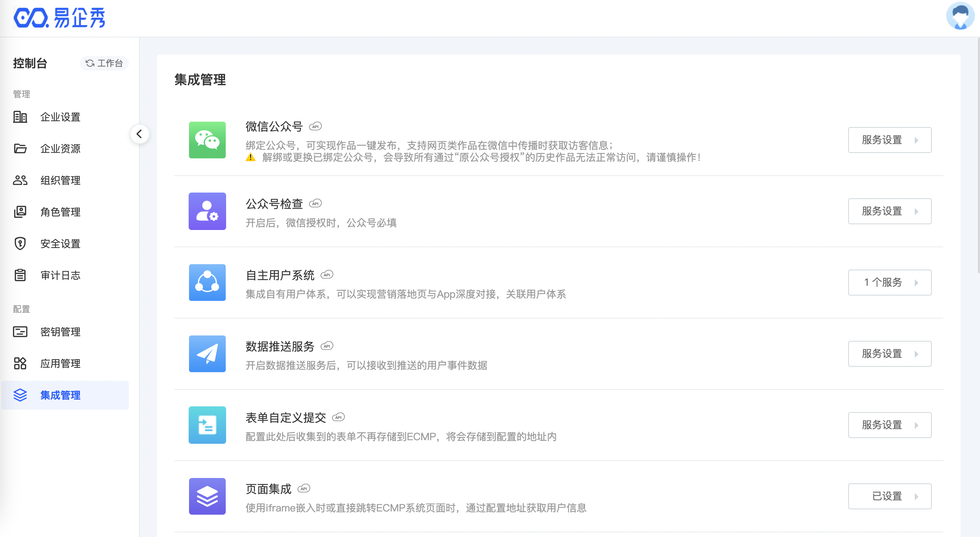This screenshot has width=980, height=537.
Task: Open 服务设置 for 微信公众号
Action: (x=890, y=140)
